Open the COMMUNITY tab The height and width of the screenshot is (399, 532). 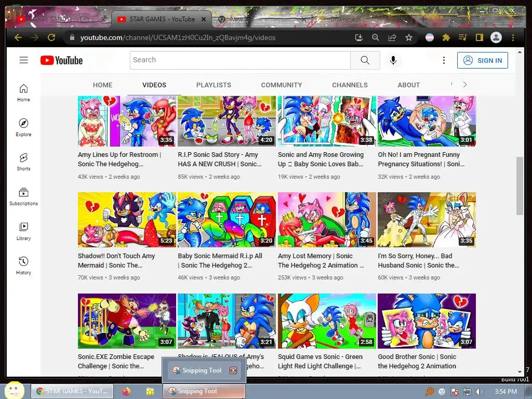coord(281,85)
